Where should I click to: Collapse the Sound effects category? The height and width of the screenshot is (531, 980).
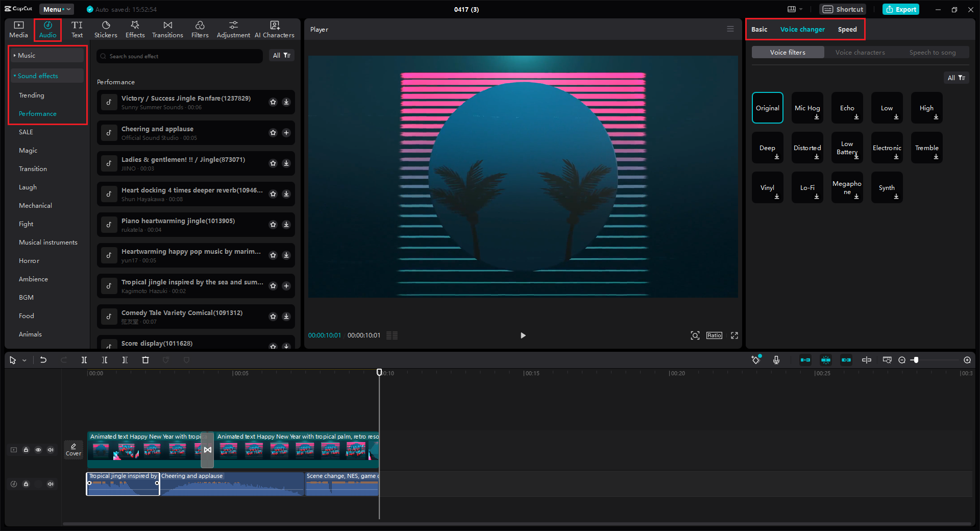(38, 76)
